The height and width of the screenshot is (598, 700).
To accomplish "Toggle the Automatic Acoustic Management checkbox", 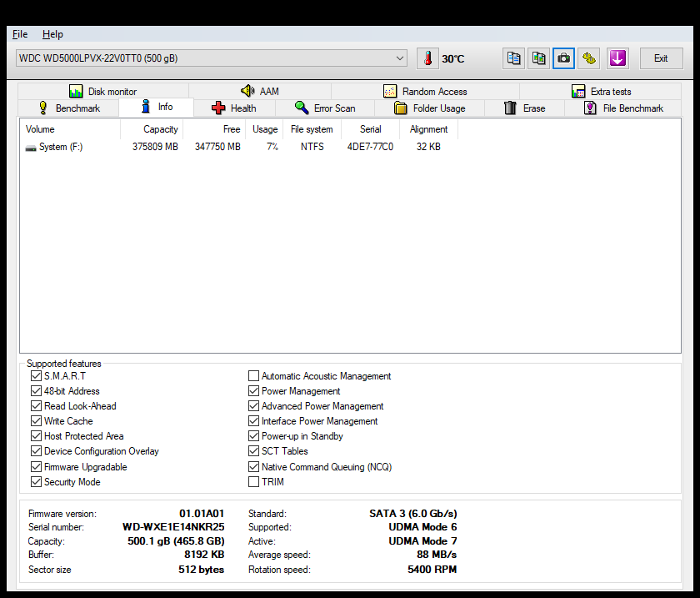I will 254,376.
